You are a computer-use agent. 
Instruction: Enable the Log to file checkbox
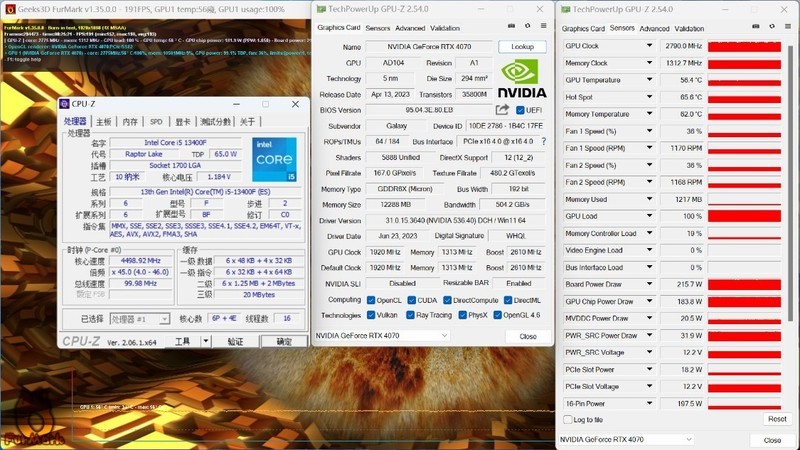[x=568, y=420]
